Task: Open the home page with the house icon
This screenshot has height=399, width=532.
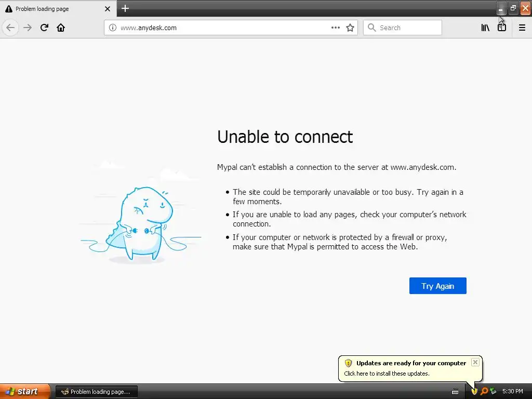Action: [x=61, y=28]
